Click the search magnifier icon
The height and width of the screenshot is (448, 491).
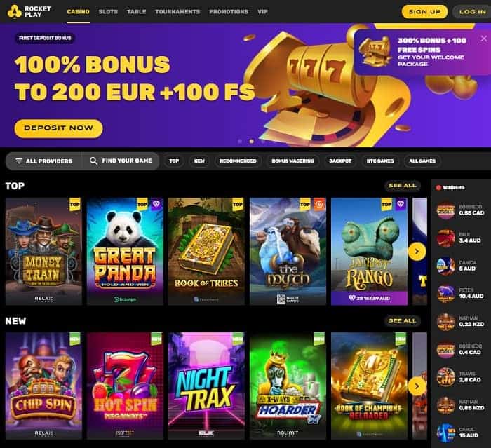(93, 161)
